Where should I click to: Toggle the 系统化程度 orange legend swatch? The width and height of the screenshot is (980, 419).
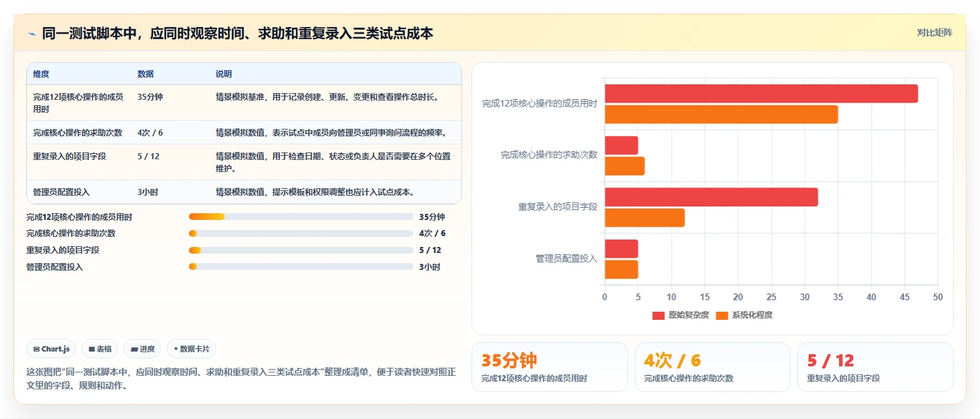pos(722,315)
